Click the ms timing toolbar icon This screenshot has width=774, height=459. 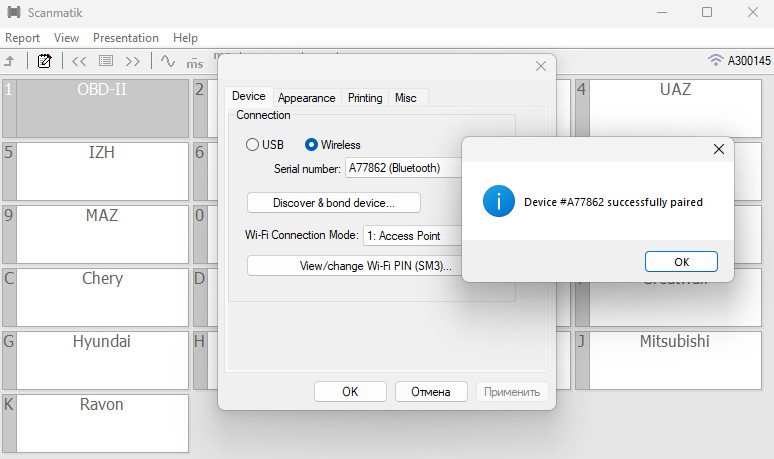195,62
